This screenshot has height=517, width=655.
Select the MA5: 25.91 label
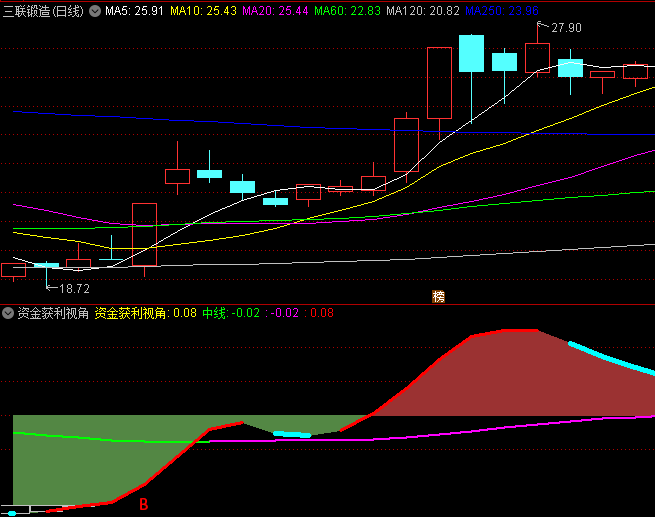[x=134, y=11]
